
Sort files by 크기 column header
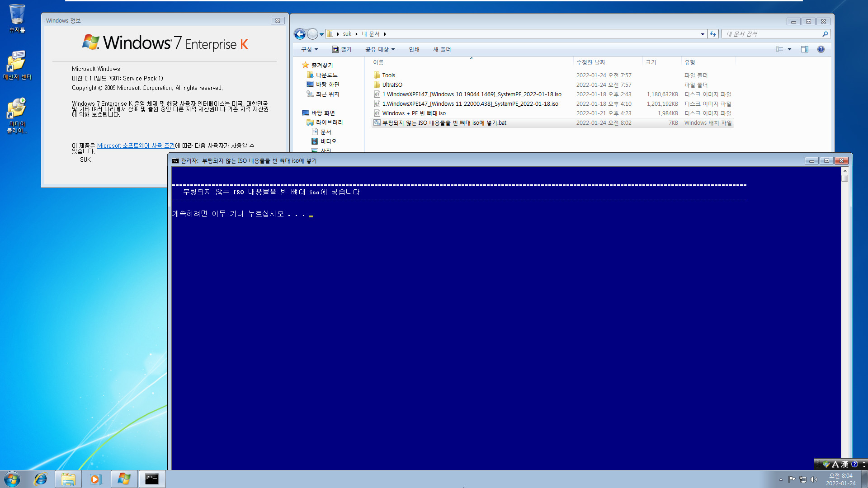point(661,62)
